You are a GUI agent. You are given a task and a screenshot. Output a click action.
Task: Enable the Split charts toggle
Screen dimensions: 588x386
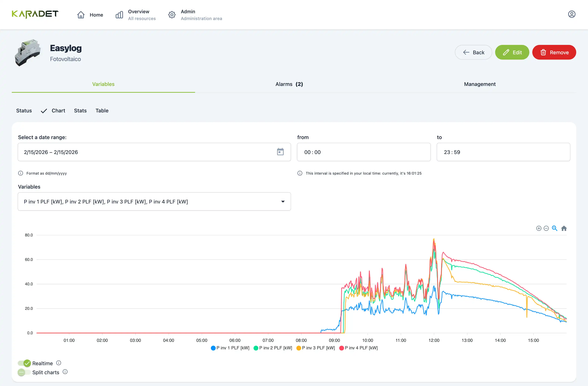pos(24,372)
